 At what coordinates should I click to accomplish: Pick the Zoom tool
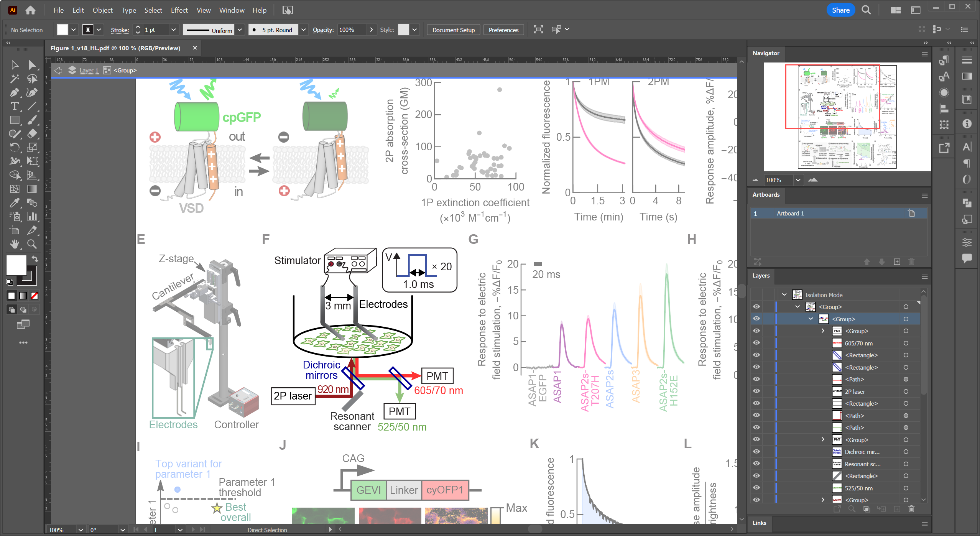click(32, 244)
